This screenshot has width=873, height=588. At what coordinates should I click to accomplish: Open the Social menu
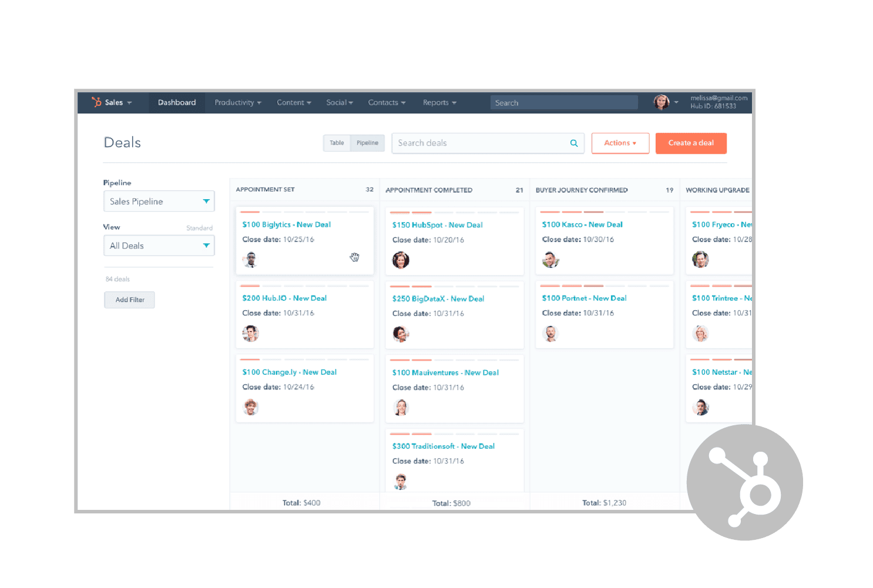[x=340, y=102]
